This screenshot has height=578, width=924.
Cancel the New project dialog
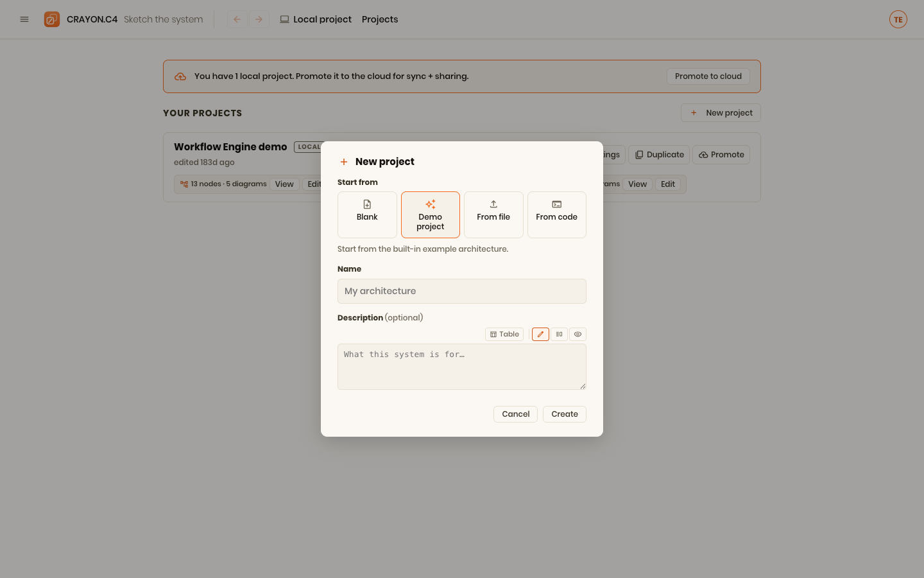pos(515,414)
